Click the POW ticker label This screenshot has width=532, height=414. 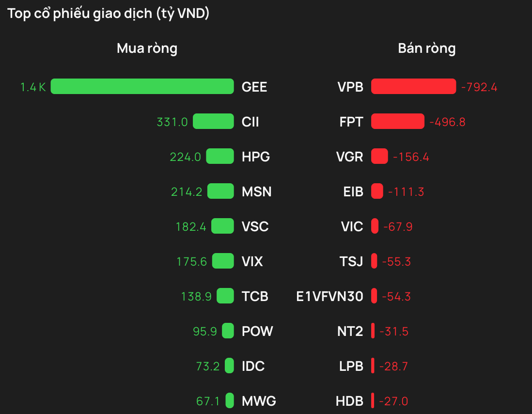[x=257, y=331]
